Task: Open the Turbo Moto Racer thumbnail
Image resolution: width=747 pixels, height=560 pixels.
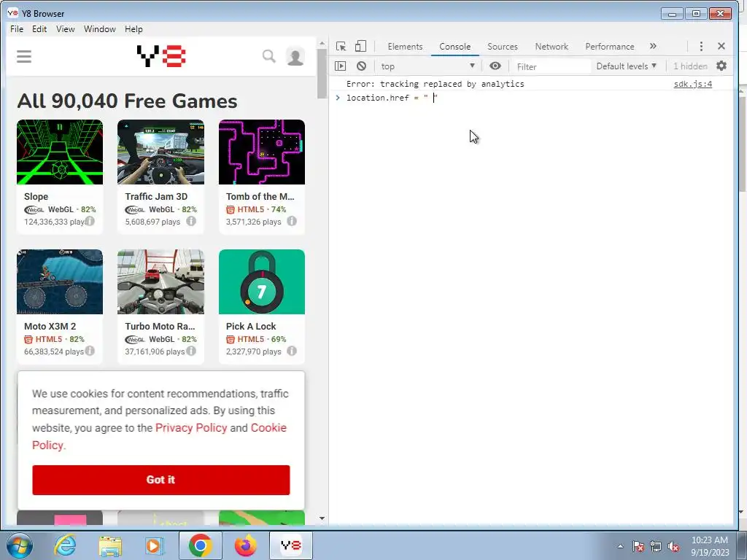Action: coord(160,282)
